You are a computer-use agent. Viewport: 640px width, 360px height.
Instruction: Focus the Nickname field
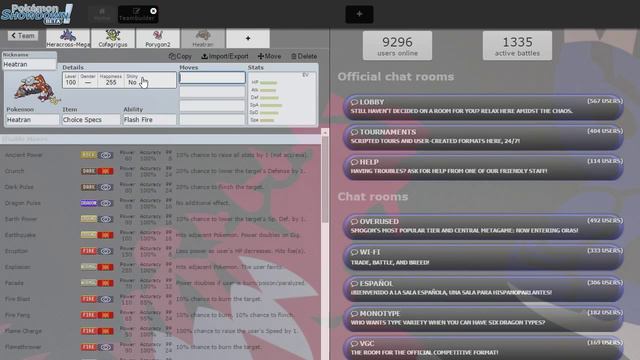pos(29,64)
